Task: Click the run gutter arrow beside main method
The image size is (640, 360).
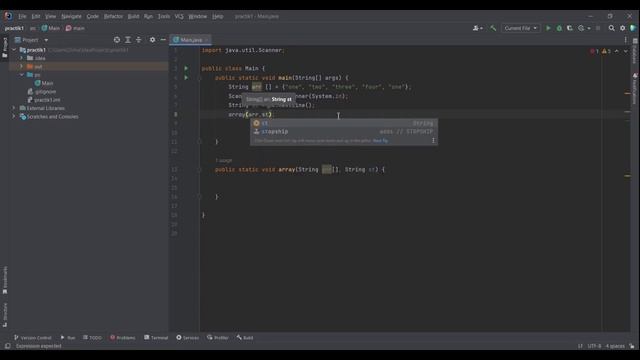Action: pos(186,78)
